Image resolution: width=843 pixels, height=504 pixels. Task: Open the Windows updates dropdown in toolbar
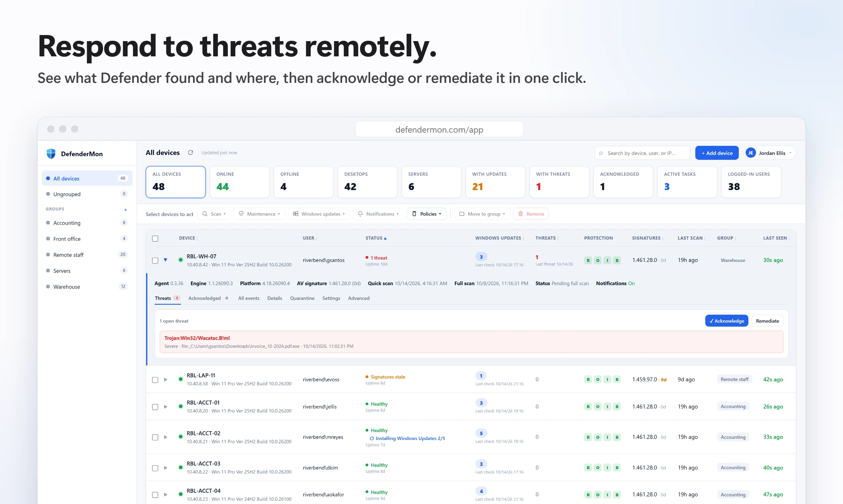point(319,214)
